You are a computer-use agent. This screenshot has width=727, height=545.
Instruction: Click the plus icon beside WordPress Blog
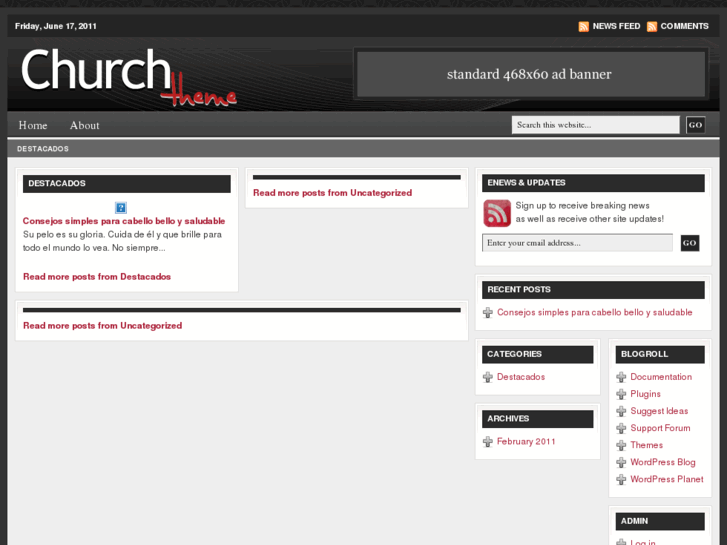(621, 462)
